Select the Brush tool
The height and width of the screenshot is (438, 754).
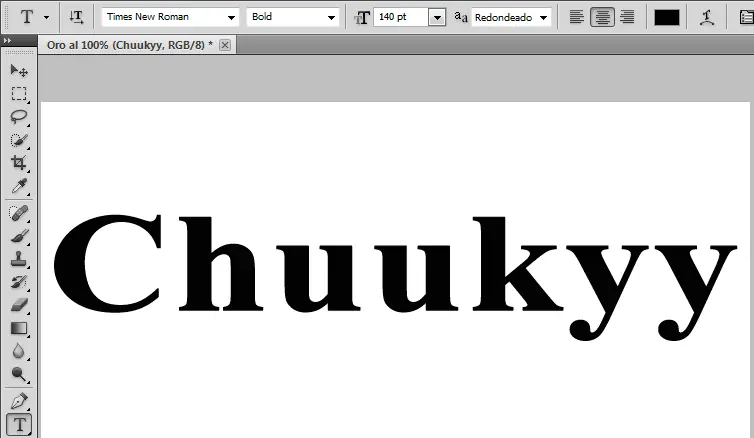coord(19,236)
